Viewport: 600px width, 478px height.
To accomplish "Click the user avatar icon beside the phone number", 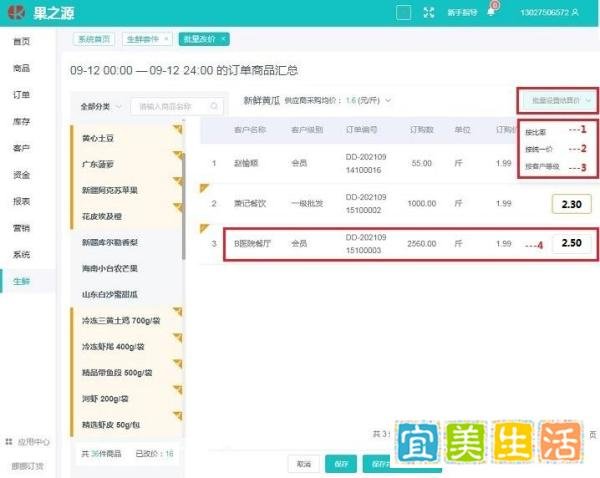I will [x=575, y=13].
